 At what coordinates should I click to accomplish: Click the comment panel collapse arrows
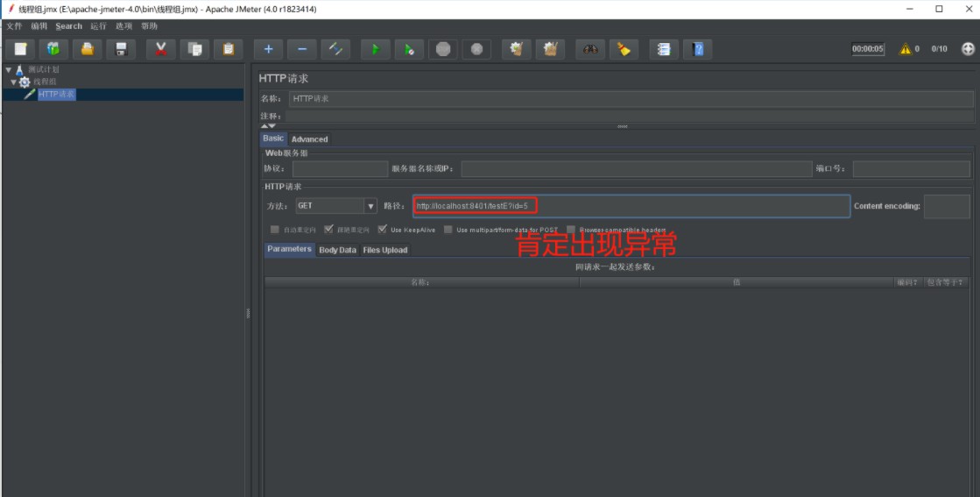[x=268, y=125]
